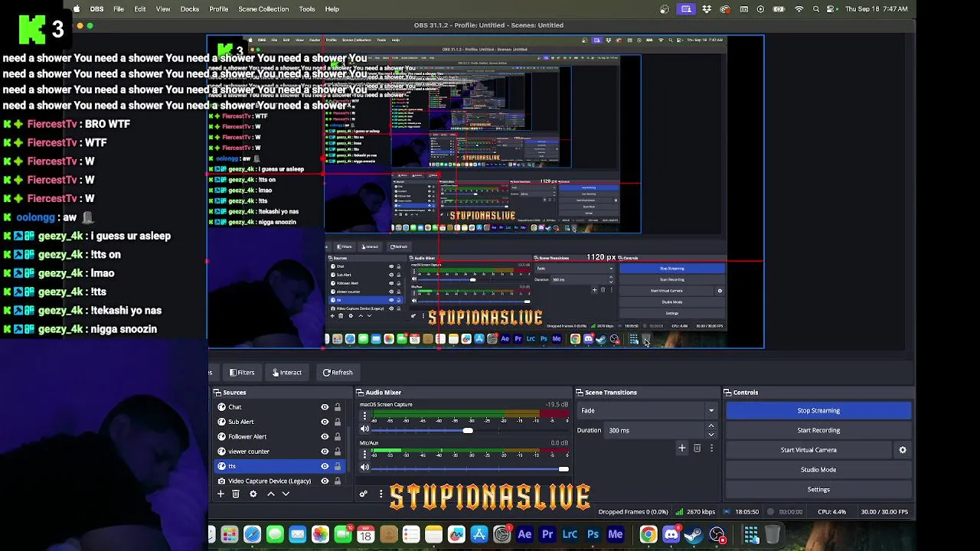980x551 pixels.
Task: Mute the macOS Screen Capture speaker icon
Action: (364, 430)
